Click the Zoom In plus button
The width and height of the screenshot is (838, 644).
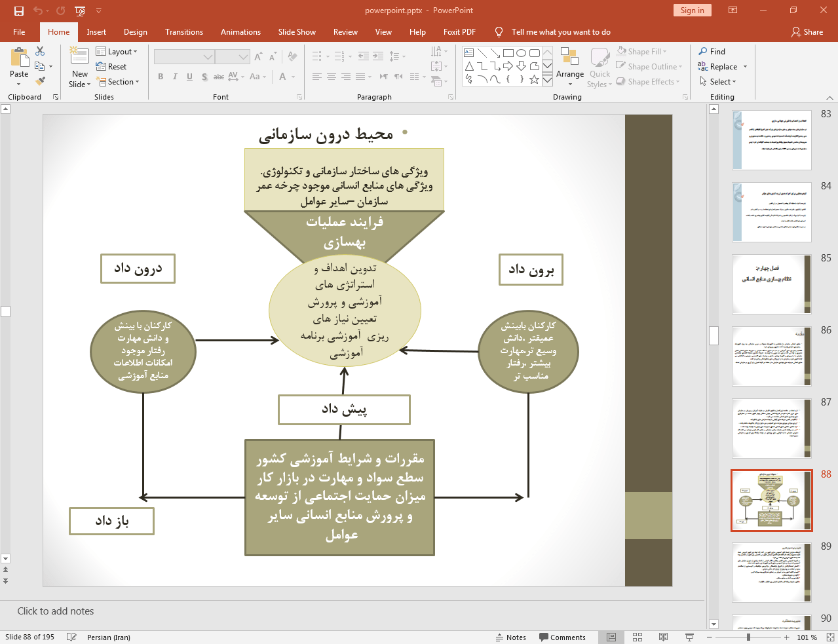(x=787, y=637)
